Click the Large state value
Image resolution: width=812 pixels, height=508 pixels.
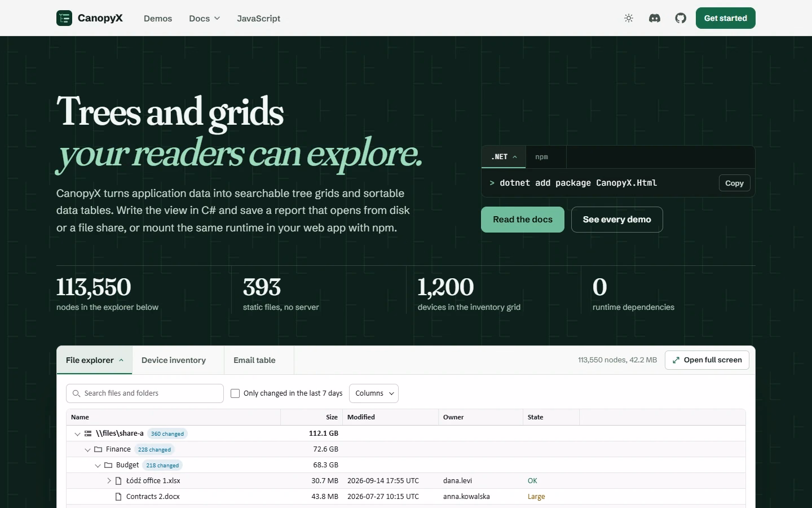536,497
